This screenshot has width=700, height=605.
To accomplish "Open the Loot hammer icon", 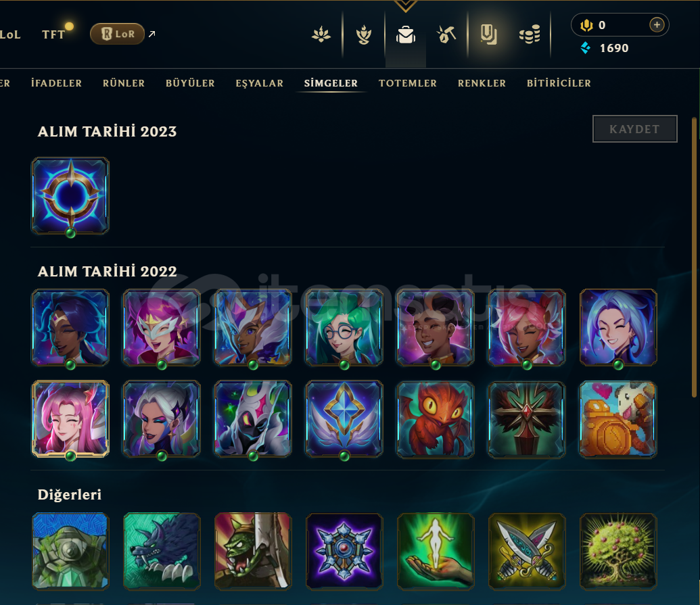I will pyautogui.click(x=446, y=34).
